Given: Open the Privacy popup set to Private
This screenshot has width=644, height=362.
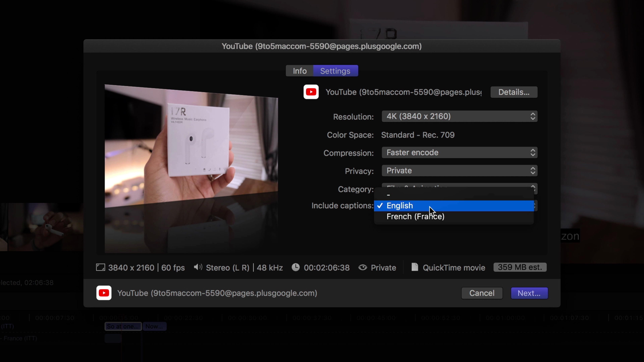Looking at the screenshot, I should (x=459, y=171).
